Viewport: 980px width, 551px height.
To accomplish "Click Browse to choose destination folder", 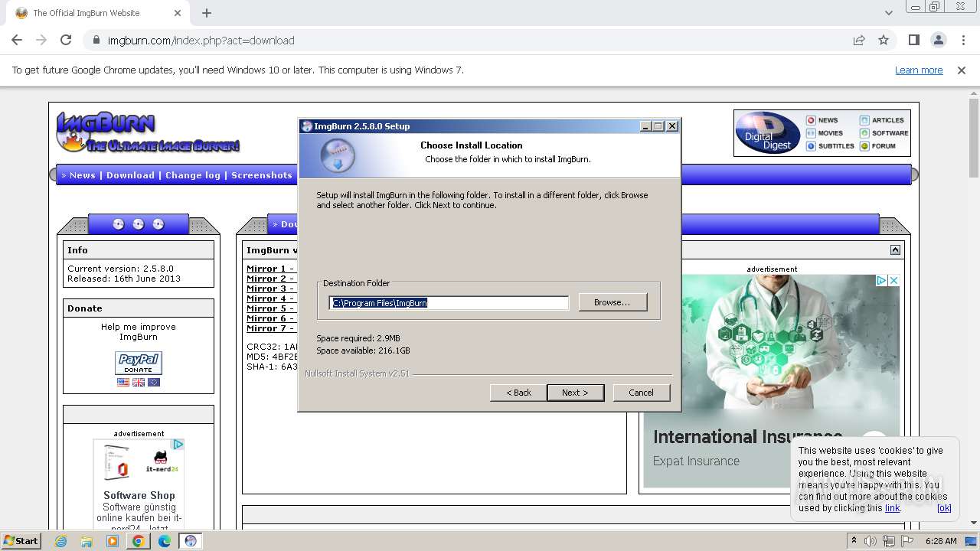I will pos(612,302).
